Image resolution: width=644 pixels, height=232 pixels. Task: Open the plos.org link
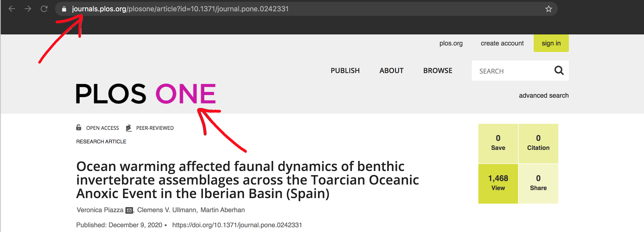[451, 43]
